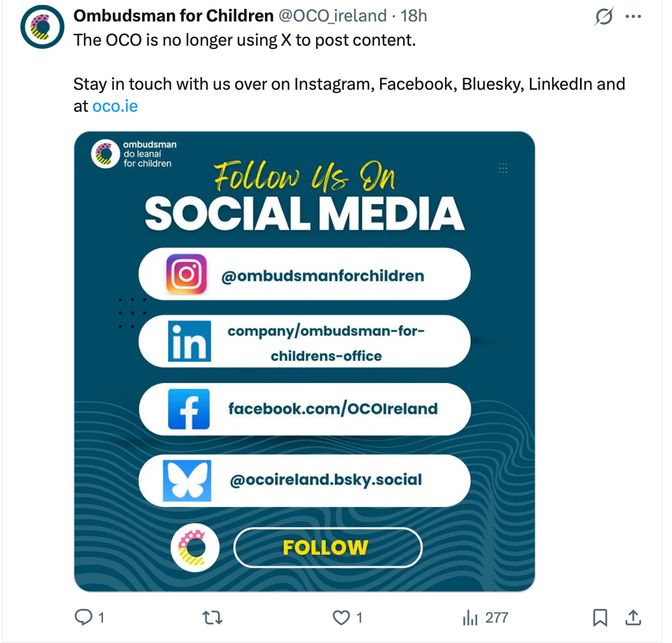Screen dimensions: 672x643
Task: Open the post's more options menu
Action: pyautogui.click(x=633, y=17)
